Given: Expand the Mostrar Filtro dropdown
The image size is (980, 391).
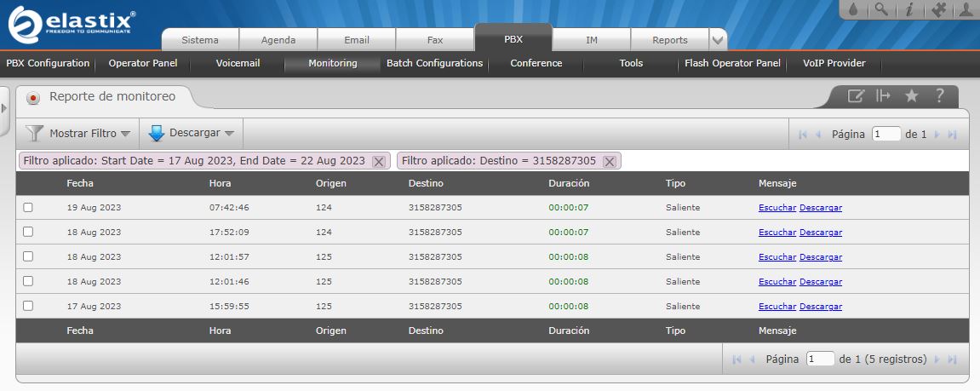Looking at the screenshot, I should (x=78, y=134).
